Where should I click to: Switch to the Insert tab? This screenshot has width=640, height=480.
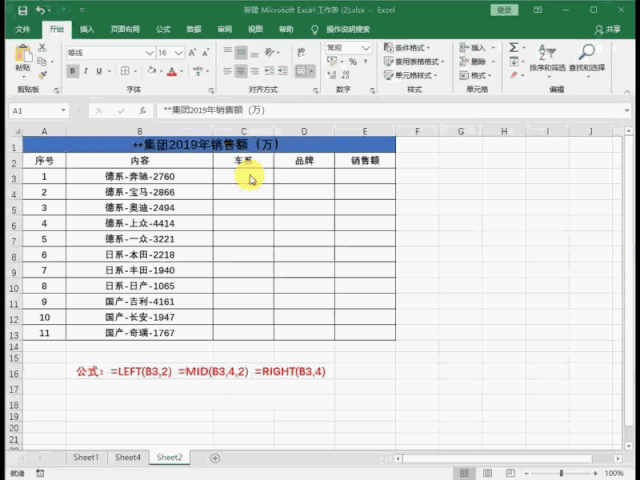coord(87,29)
